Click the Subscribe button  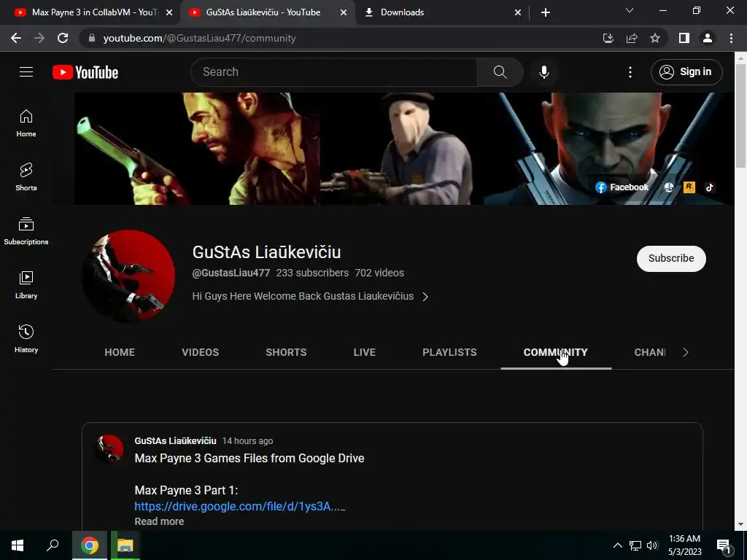[671, 259]
